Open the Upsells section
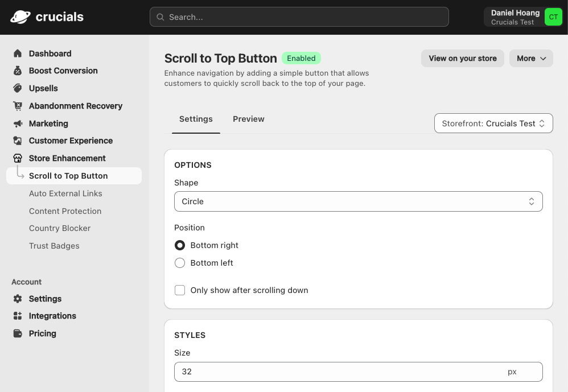568x392 pixels. click(43, 88)
